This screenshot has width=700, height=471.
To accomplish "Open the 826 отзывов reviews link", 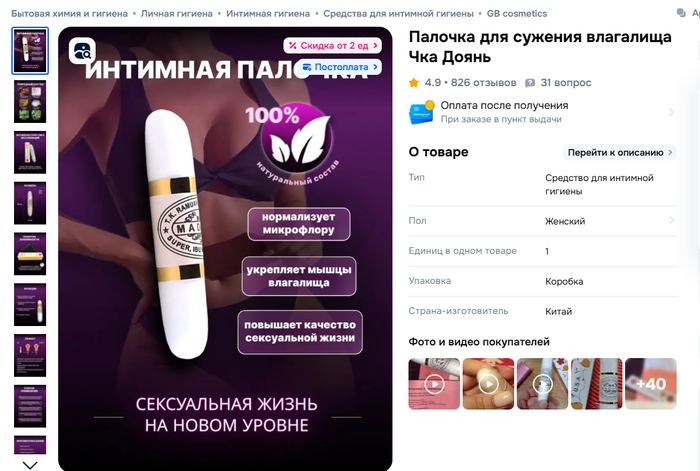I will [x=483, y=83].
